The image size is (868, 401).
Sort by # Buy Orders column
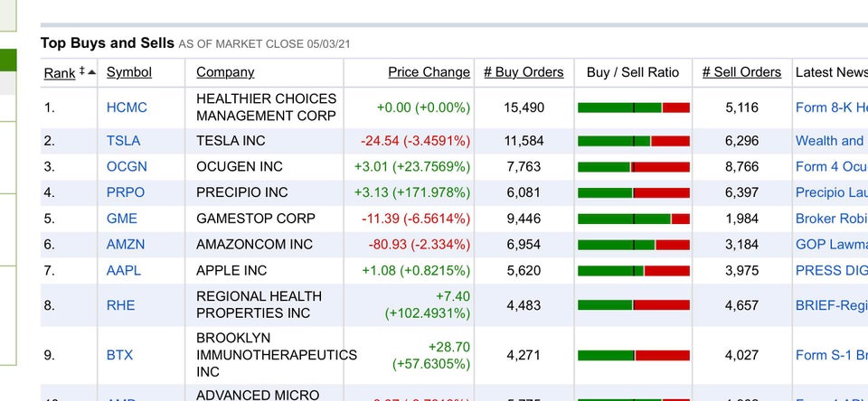coord(524,72)
